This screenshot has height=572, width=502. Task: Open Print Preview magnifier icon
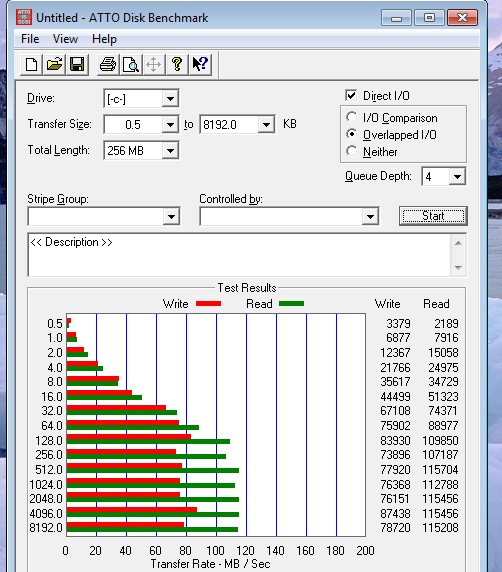coord(131,65)
